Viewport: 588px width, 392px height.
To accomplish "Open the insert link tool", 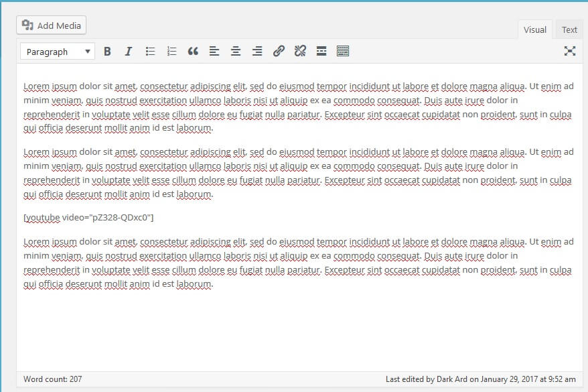I will pos(279,52).
